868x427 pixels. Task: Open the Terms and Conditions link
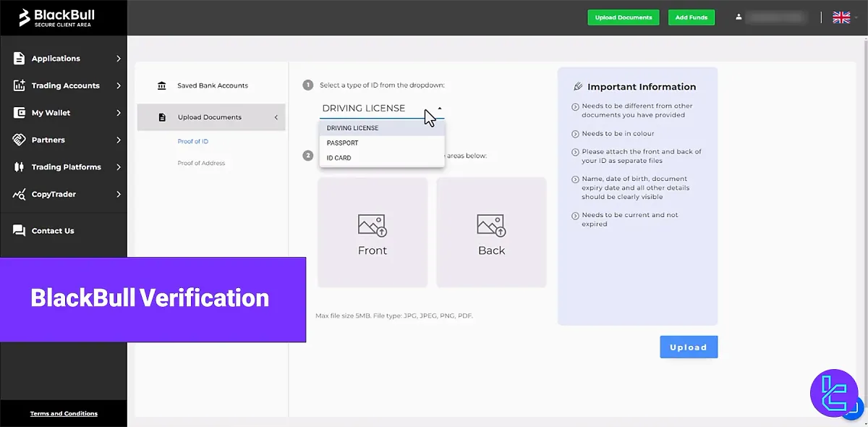(x=63, y=413)
